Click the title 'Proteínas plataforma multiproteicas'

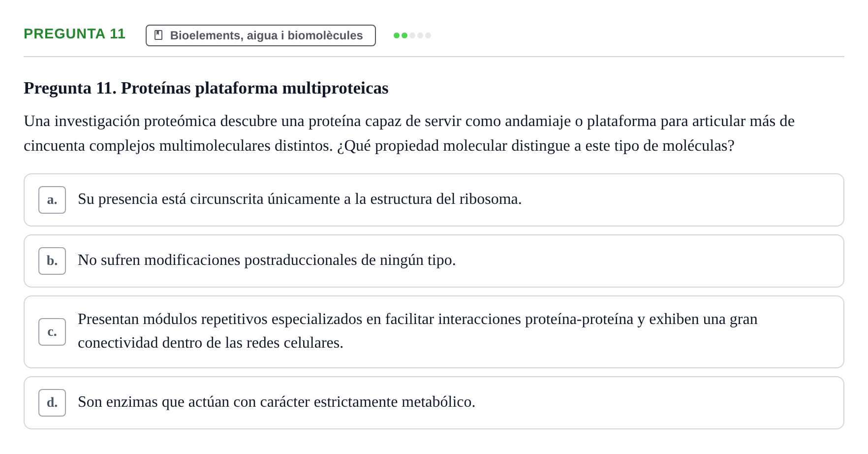pyautogui.click(x=255, y=88)
